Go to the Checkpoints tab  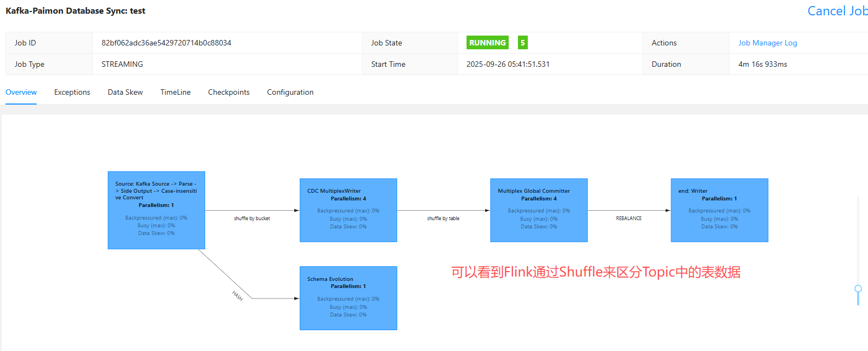click(229, 92)
